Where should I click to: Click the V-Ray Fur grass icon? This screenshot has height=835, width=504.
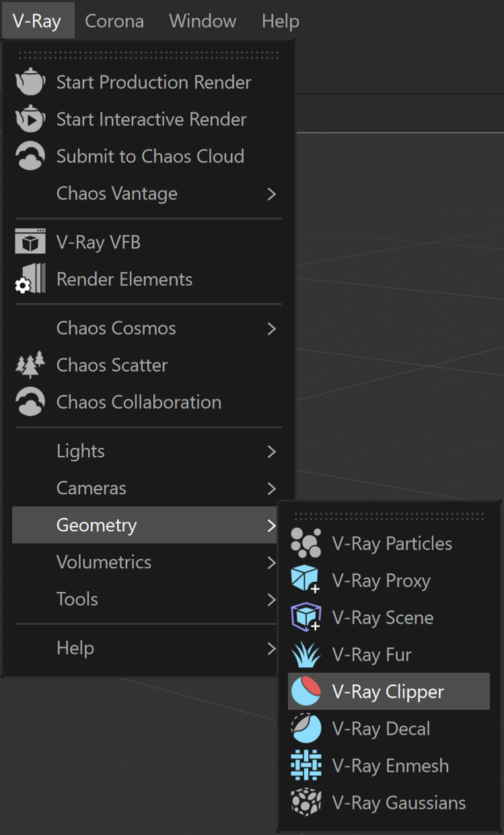click(x=306, y=655)
